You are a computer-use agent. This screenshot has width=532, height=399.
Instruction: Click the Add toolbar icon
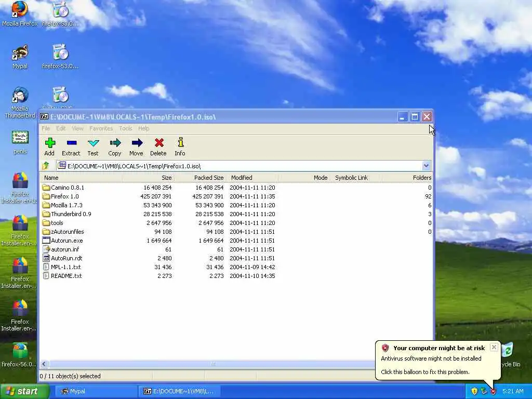(49, 147)
